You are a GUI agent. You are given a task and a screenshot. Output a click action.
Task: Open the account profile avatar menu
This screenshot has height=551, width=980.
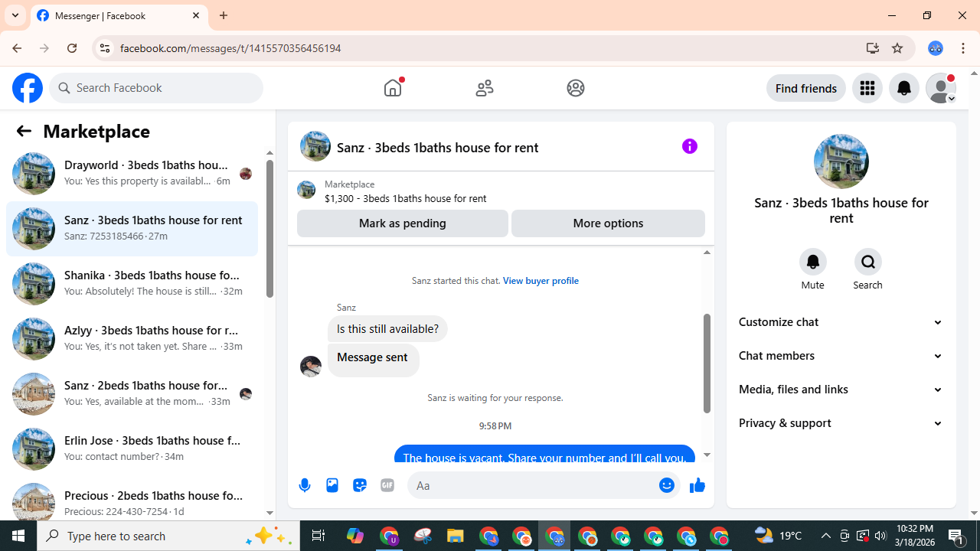(941, 88)
